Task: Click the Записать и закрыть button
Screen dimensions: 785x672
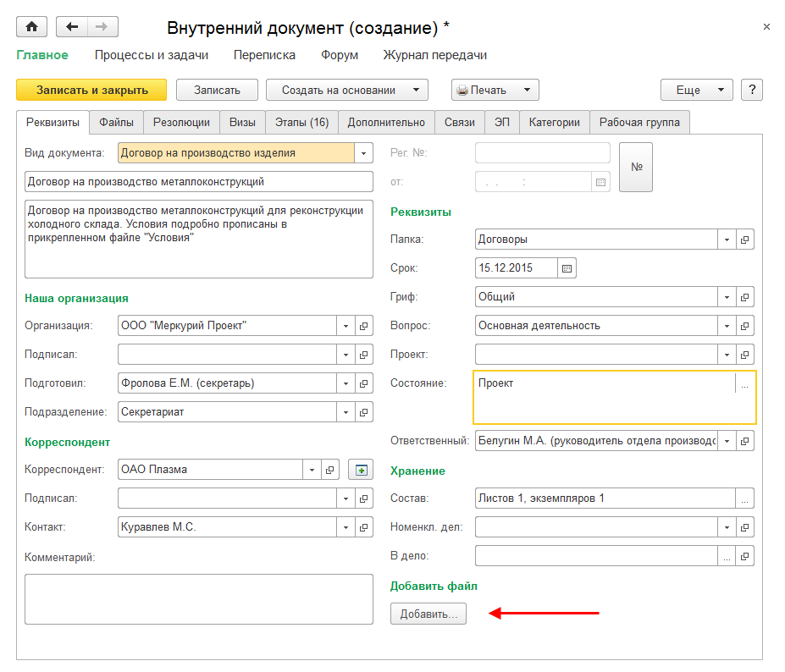Action: [92, 90]
